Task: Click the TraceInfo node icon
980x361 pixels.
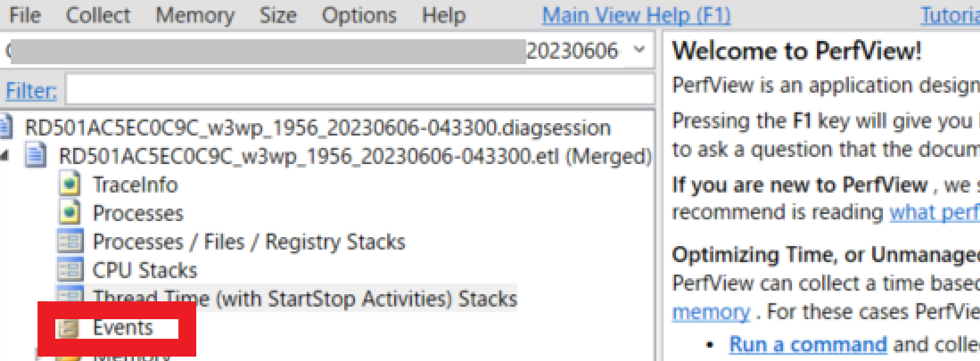Action: (x=70, y=185)
